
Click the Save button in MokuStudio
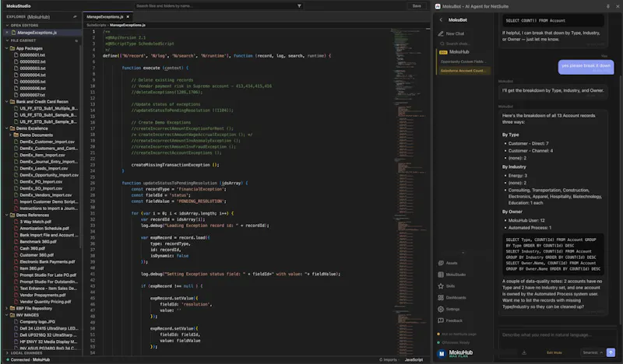click(417, 6)
